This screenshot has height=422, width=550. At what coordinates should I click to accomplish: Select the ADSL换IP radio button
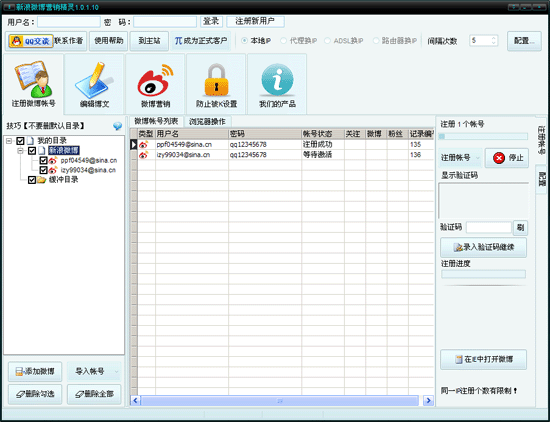[x=327, y=41]
